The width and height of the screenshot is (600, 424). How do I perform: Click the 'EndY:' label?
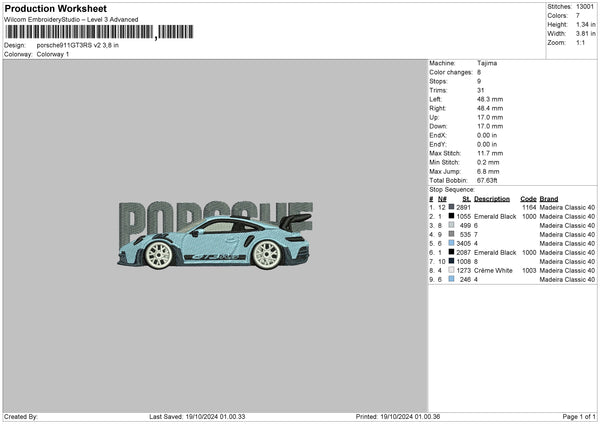[438, 144]
